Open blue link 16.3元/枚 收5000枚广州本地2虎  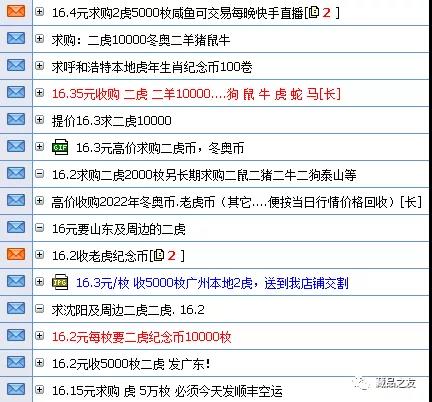pyautogui.click(x=212, y=283)
